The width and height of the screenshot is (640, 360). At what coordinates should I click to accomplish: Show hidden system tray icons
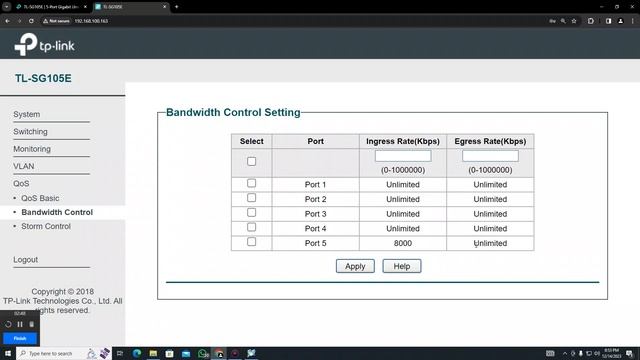pos(565,353)
